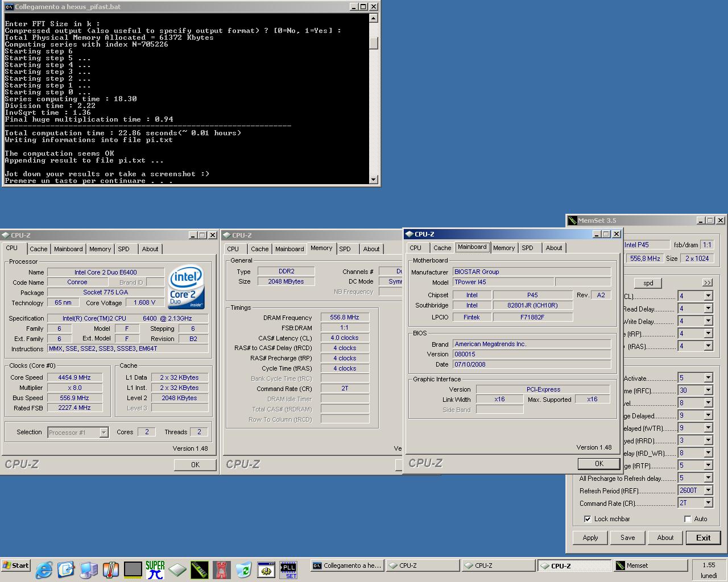Open All Precharge to Refresh delay dropdown

click(x=708, y=478)
